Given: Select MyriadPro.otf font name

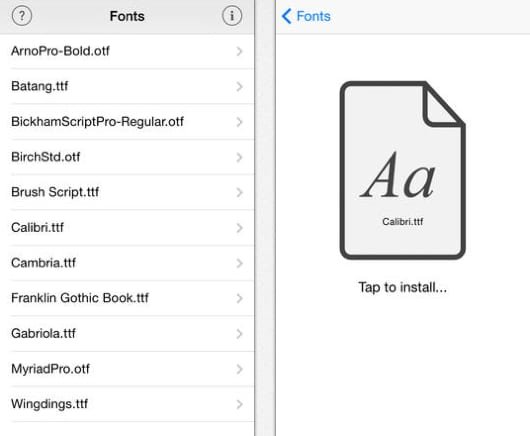Looking at the screenshot, I should tap(50, 369).
